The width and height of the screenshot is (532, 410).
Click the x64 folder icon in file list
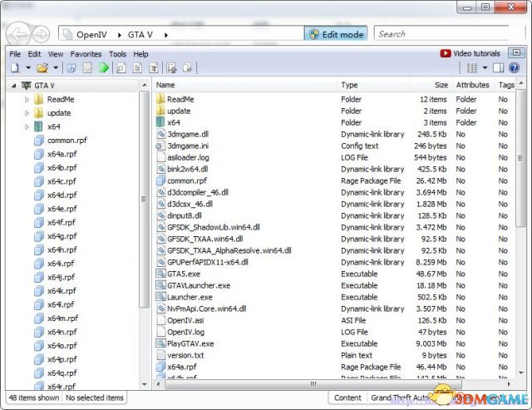pyautogui.click(x=160, y=122)
